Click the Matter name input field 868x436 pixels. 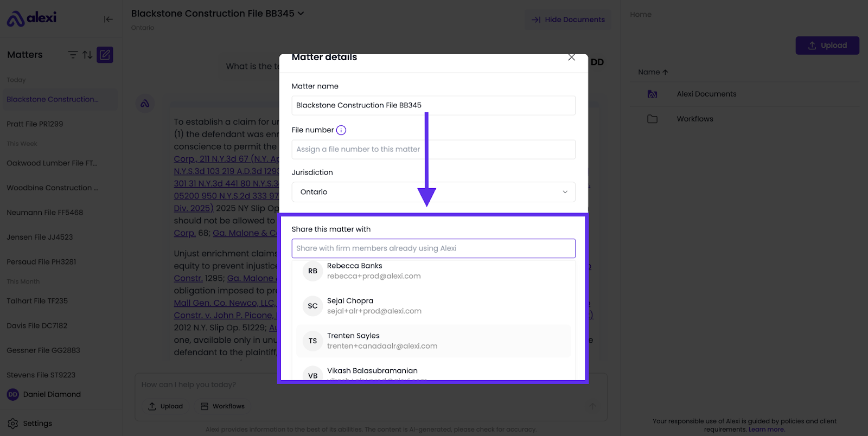click(x=433, y=105)
